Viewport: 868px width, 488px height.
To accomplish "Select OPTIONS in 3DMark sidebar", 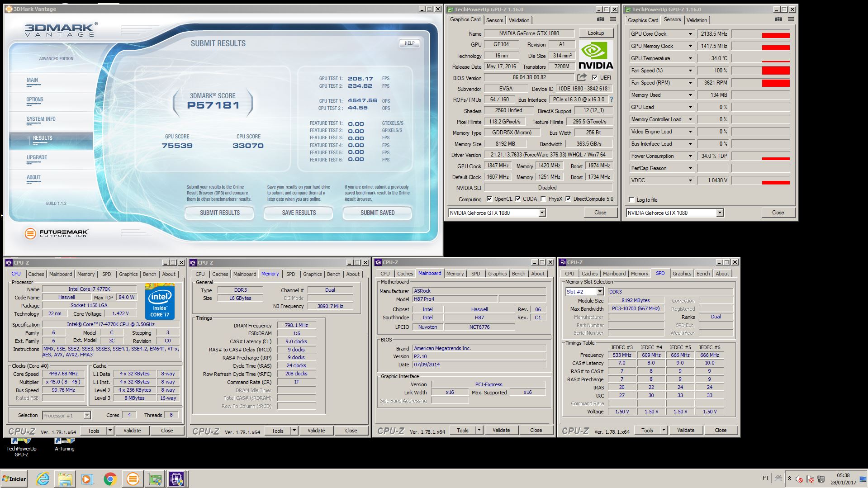I will [x=35, y=99].
